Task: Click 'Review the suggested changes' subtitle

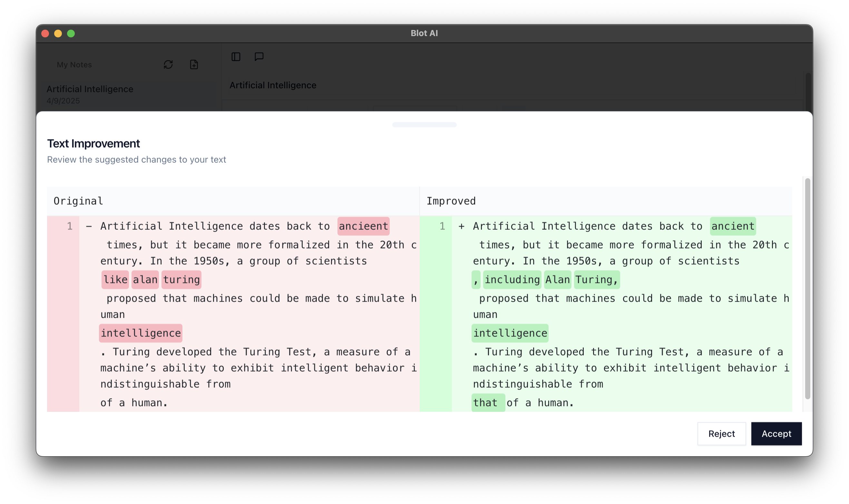Action: pyautogui.click(x=137, y=160)
